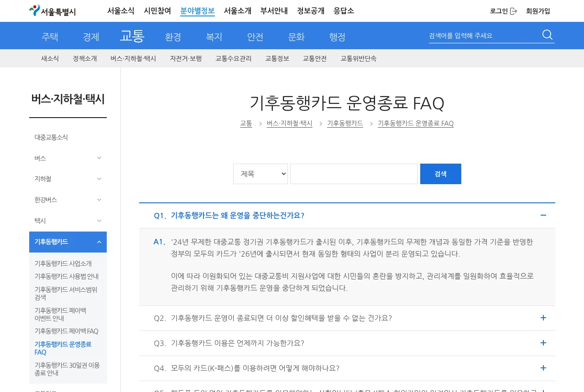
Task: Expand Q3 with the plus icon
Action: [x=543, y=343]
